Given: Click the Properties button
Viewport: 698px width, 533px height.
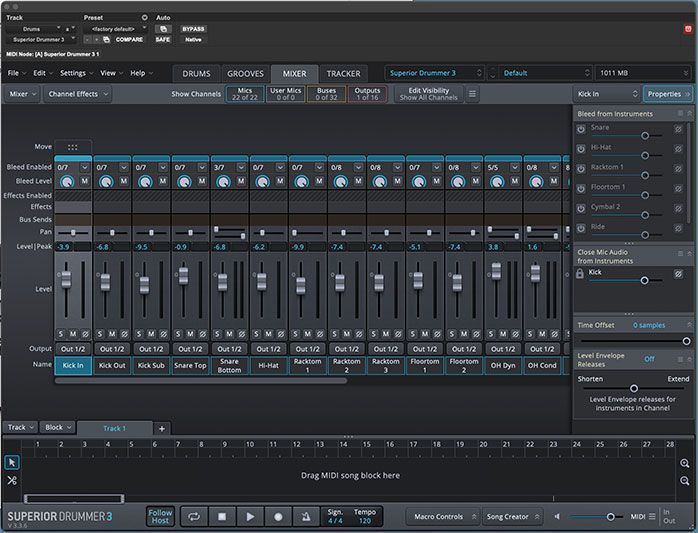Looking at the screenshot, I should point(668,94).
